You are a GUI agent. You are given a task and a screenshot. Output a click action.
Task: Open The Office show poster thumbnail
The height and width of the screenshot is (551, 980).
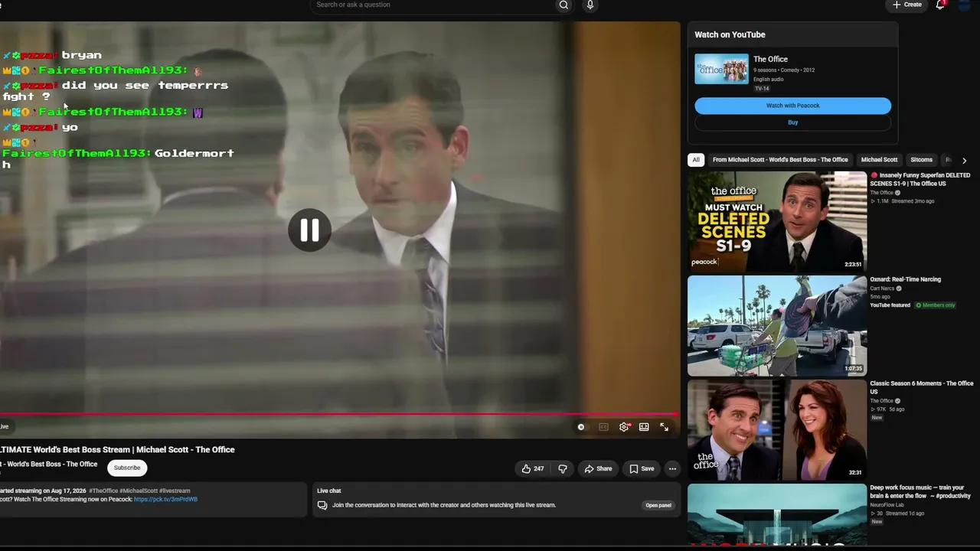point(721,69)
